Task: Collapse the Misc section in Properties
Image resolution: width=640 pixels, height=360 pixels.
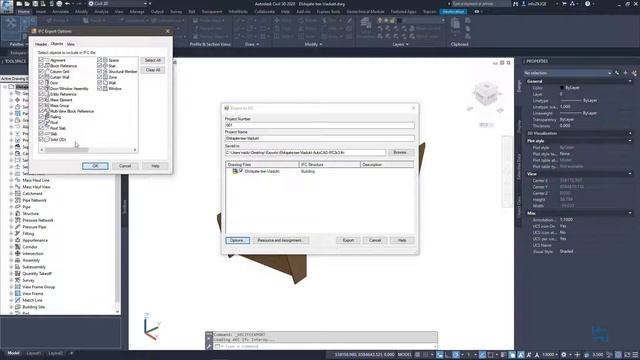Action: pos(630,213)
